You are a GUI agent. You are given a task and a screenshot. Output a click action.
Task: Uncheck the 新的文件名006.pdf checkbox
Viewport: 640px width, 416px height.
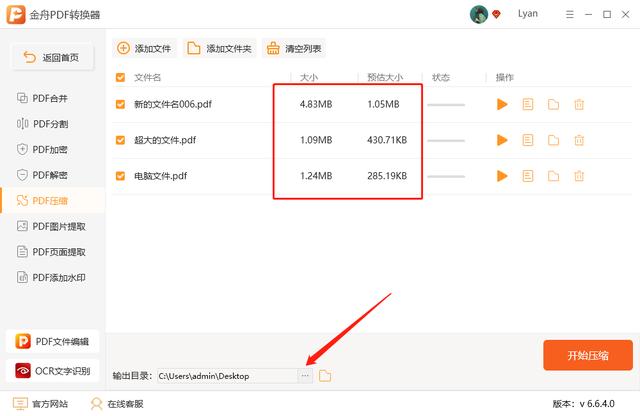click(x=120, y=105)
